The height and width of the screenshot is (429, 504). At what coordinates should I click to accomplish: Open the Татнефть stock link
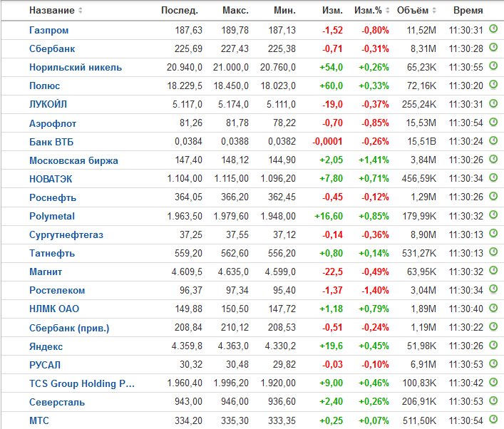52,253
